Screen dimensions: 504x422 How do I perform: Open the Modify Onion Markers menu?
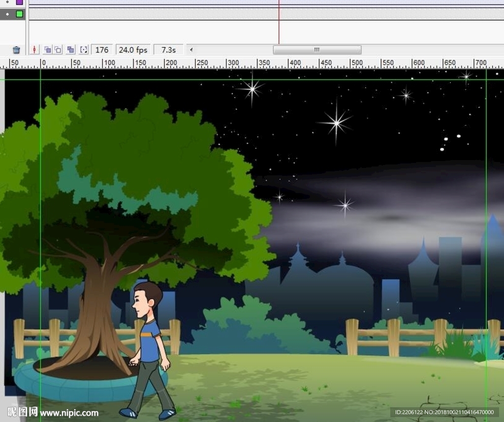point(84,50)
